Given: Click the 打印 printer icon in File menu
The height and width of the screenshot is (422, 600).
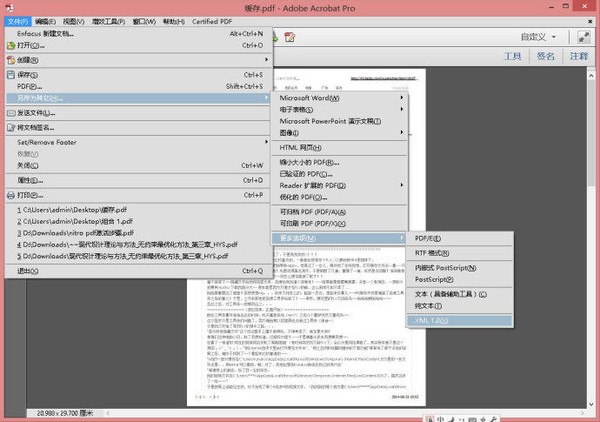Looking at the screenshot, I should (10, 195).
